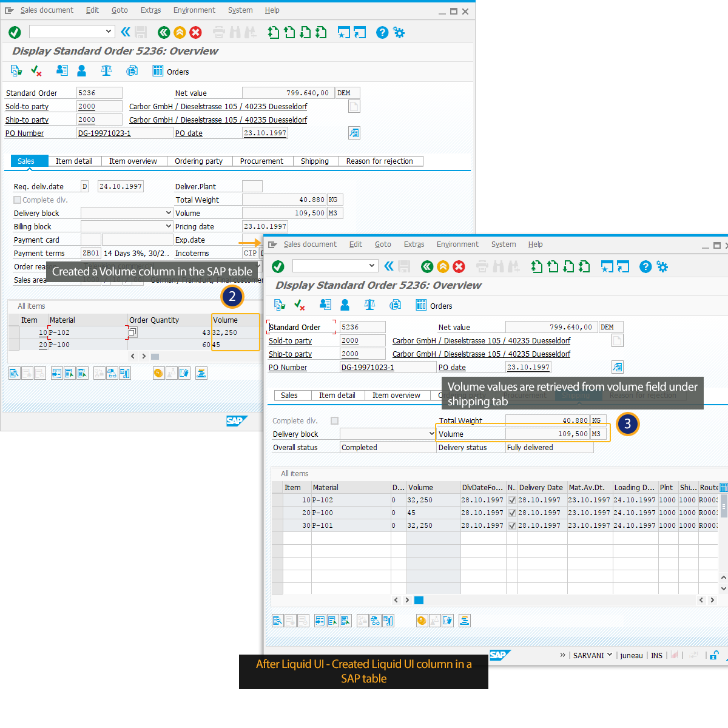Switch to the Shipping tab in the back window
Image resolution: width=728 pixels, height=728 pixels.
coord(315,161)
